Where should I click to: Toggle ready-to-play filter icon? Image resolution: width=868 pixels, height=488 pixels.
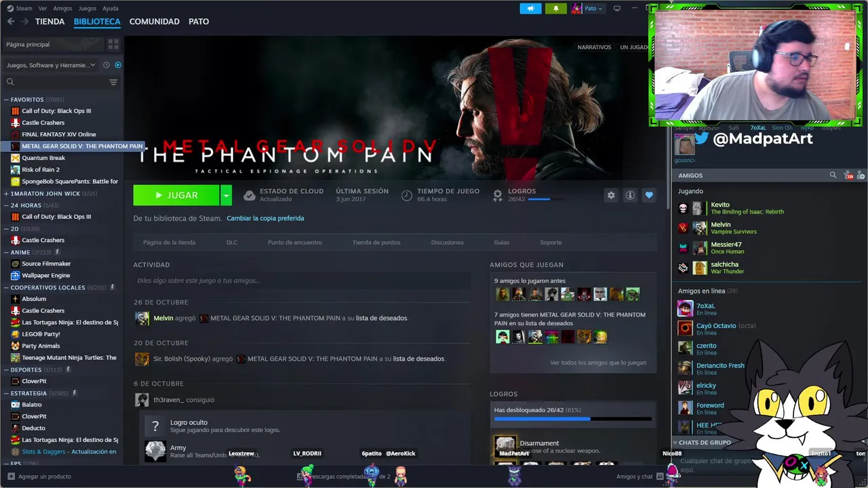(x=118, y=65)
